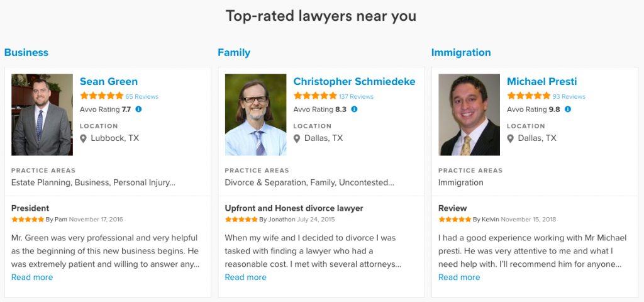Expand Jonathon's divorce lawyer review via Read more
Viewport: 644px width, 302px height.
click(x=245, y=277)
